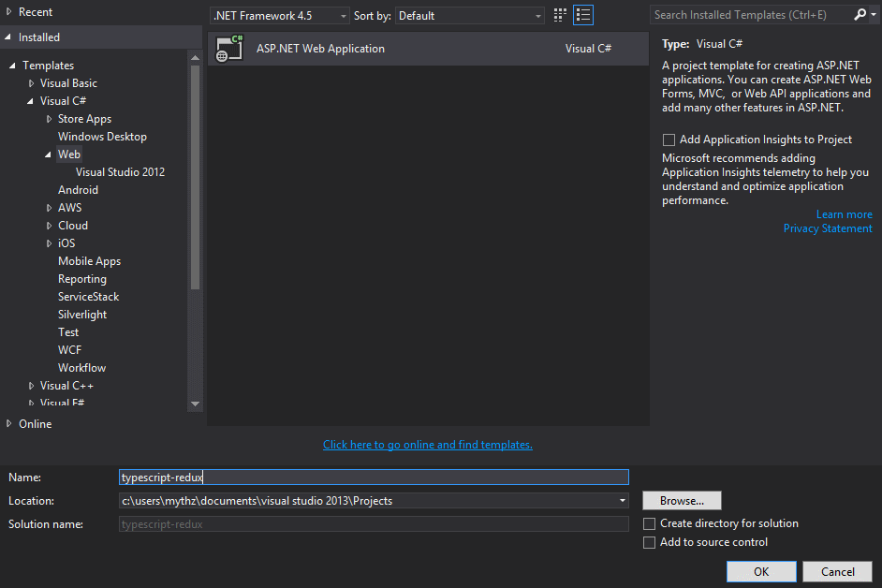
Task: Switch to small icons view
Action: click(x=560, y=15)
